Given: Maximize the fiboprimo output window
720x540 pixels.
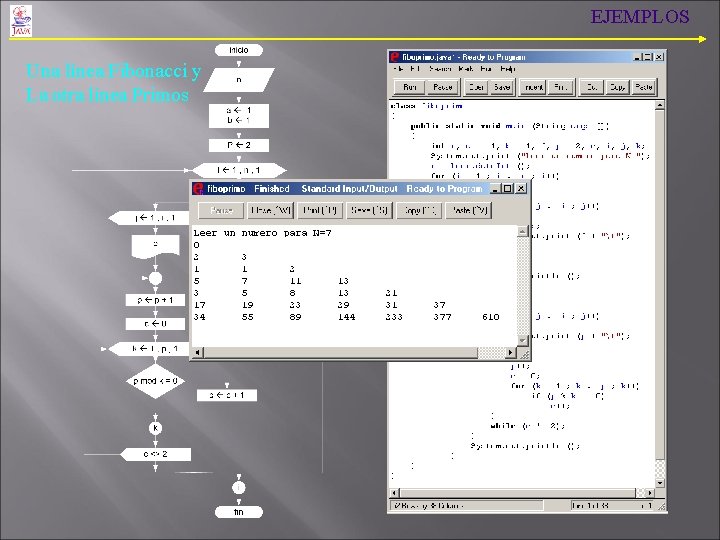Looking at the screenshot, I should coord(507,189).
